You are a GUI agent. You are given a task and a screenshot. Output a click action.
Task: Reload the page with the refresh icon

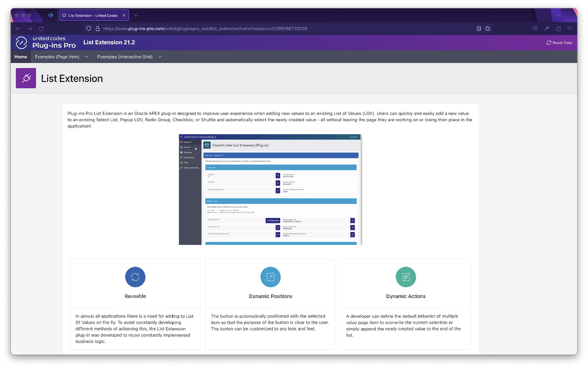click(41, 28)
